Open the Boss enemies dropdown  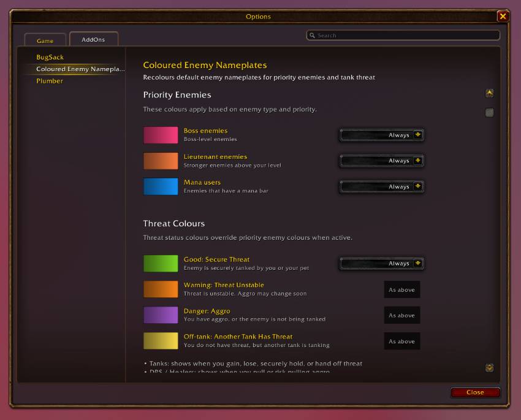(x=381, y=135)
